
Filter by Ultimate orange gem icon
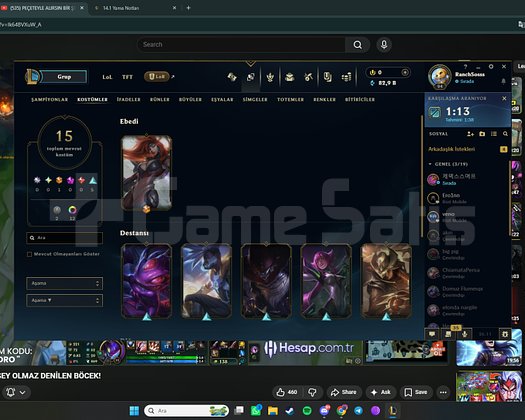(x=59, y=181)
